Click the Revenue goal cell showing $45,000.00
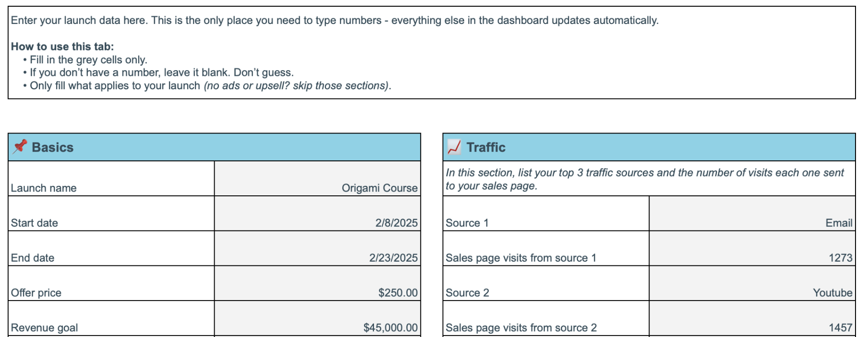The width and height of the screenshot is (868, 337). (317, 319)
